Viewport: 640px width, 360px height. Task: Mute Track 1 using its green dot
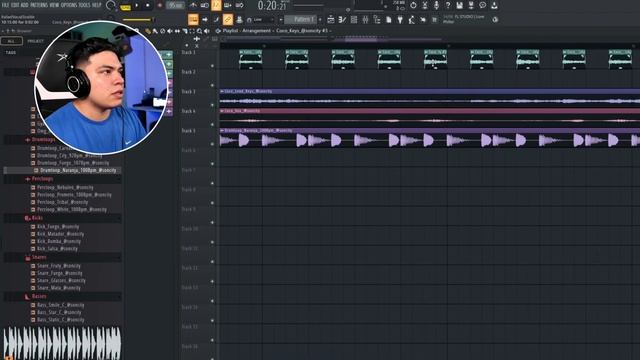212,66
